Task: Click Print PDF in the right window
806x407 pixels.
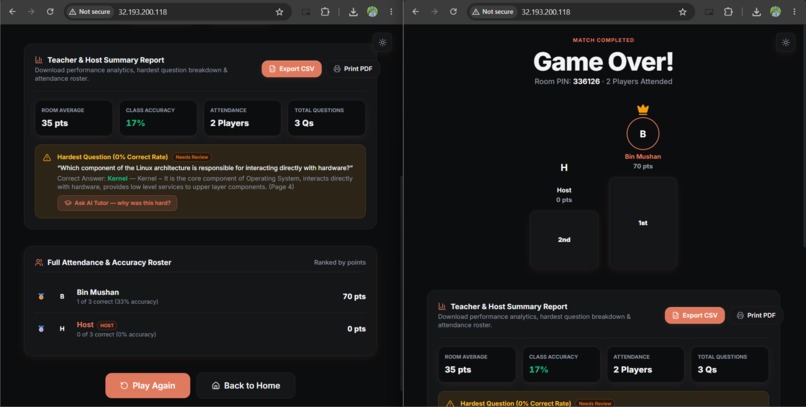Action: point(756,315)
